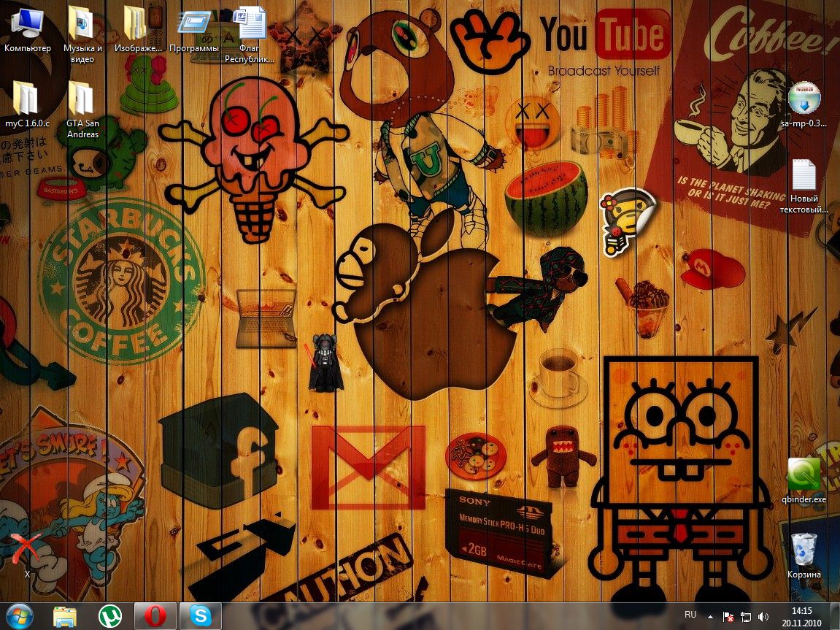This screenshot has width=840, height=630.
Task: Launch Windows Explorer from the taskbar
Action: (x=65, y=616)
